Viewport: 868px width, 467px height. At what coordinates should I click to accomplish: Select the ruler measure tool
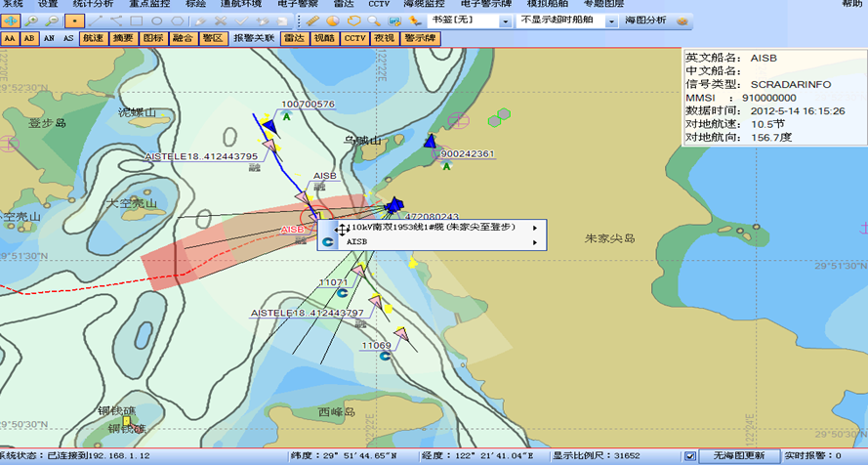[x=312, y=21]
